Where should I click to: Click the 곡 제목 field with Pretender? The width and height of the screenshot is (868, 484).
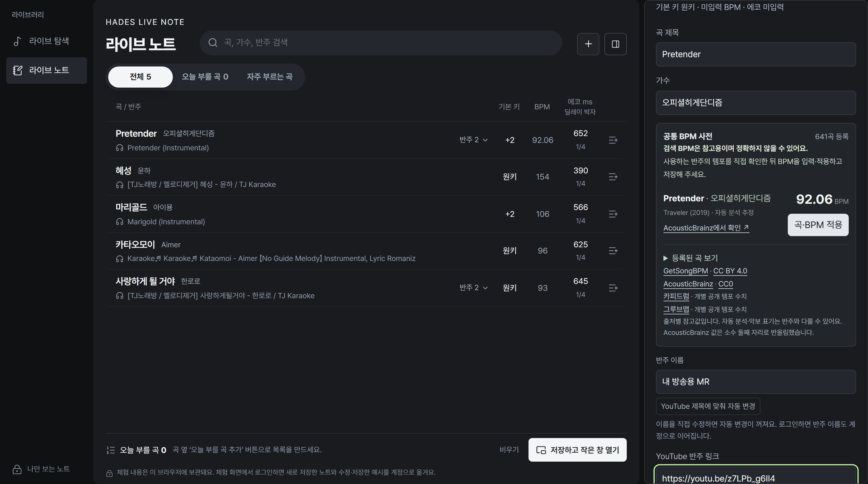(755, 54)
